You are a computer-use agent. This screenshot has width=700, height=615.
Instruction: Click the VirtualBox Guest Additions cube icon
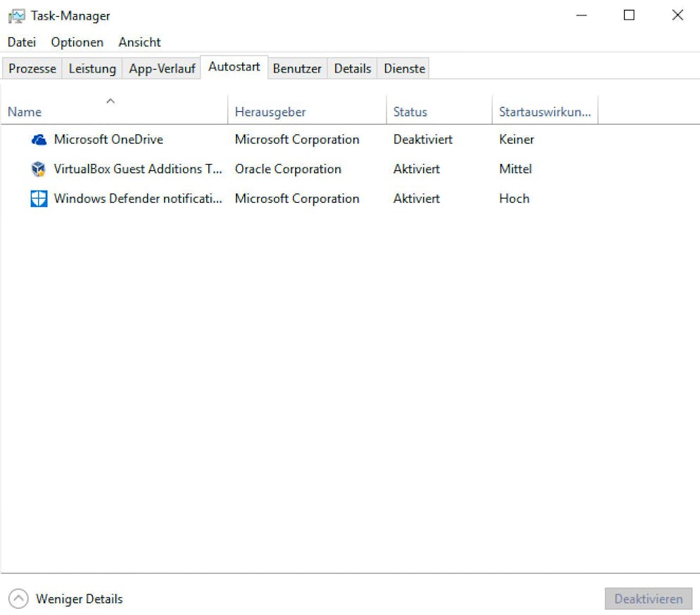tap(39, 169)
